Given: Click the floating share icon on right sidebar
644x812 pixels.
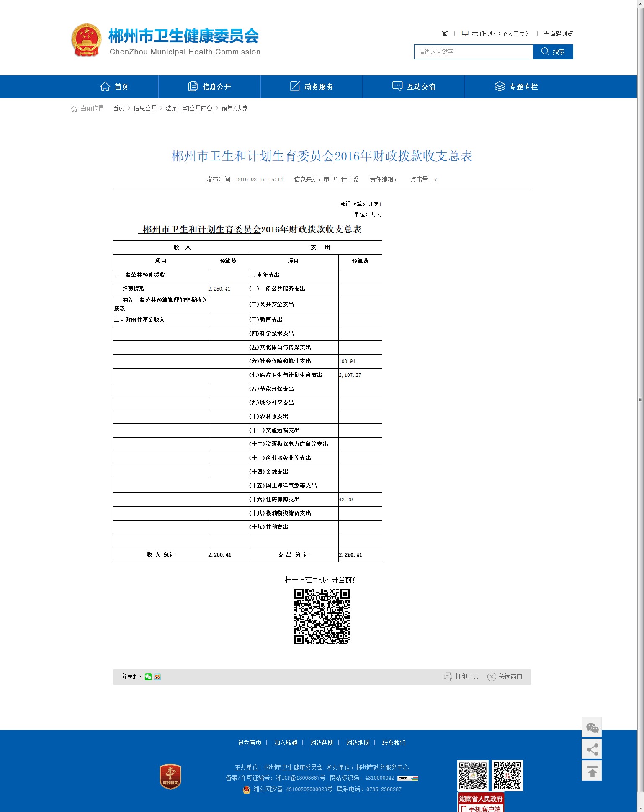Looking at the screenshot, I should click(592, 749).
